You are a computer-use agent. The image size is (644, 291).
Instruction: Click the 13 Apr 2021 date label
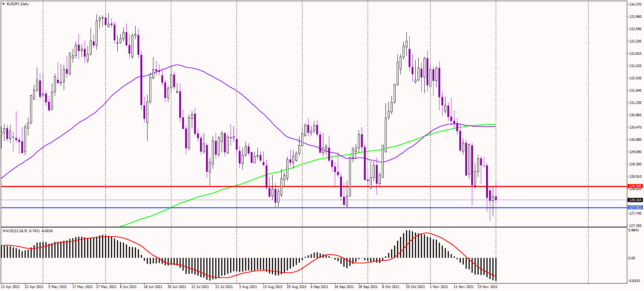click(x=10, y=287)
